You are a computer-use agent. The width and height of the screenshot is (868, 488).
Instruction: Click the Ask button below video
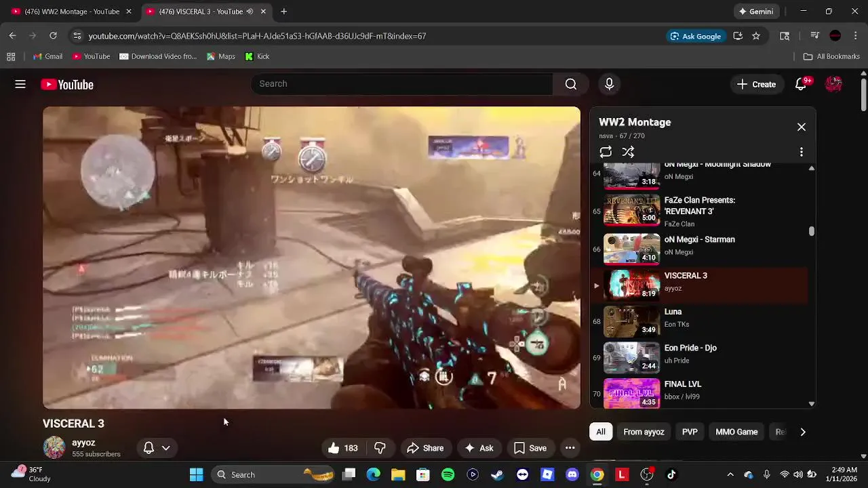click(x=479, y=448)
